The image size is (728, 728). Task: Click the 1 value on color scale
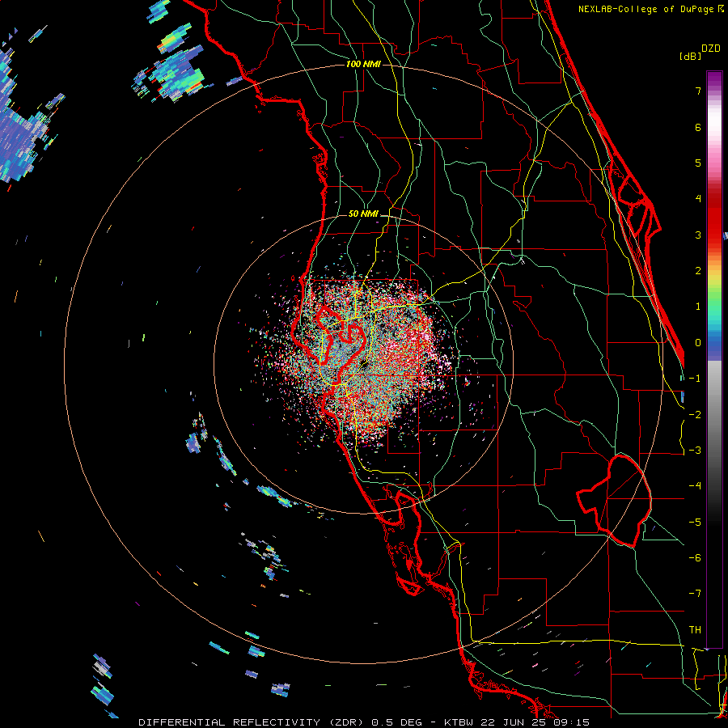pos(698,307)
